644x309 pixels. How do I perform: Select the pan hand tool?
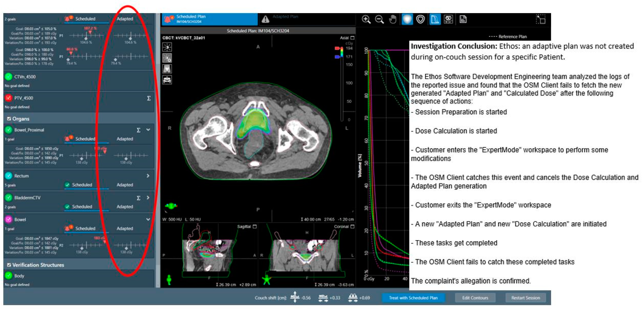tap(393, 19)
